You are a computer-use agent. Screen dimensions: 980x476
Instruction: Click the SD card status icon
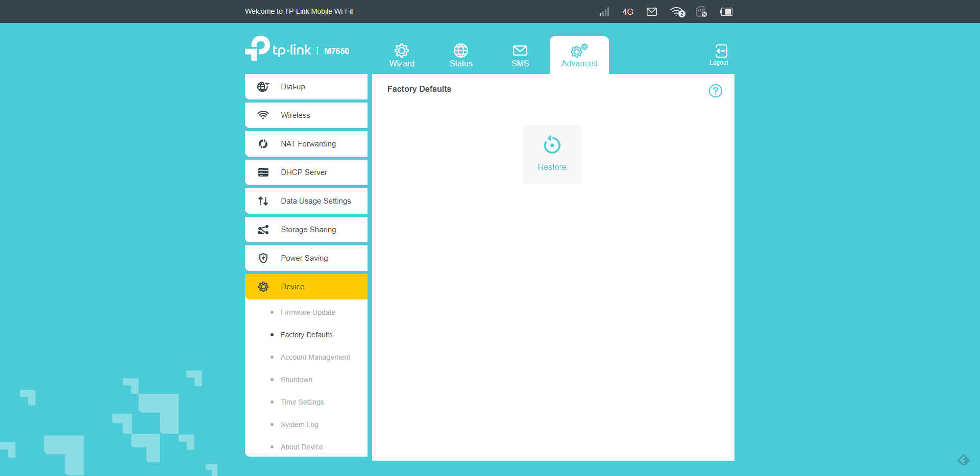pos(702,12)
